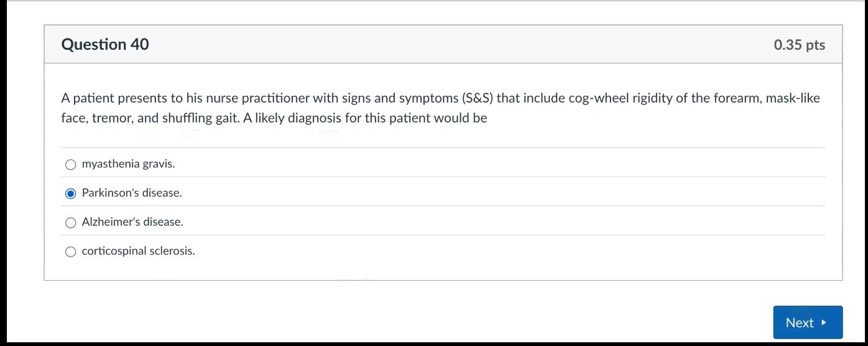Click the words 'shuffling gait' in the prompt
This screenshot has height=346, width=868.
[196, 118]
